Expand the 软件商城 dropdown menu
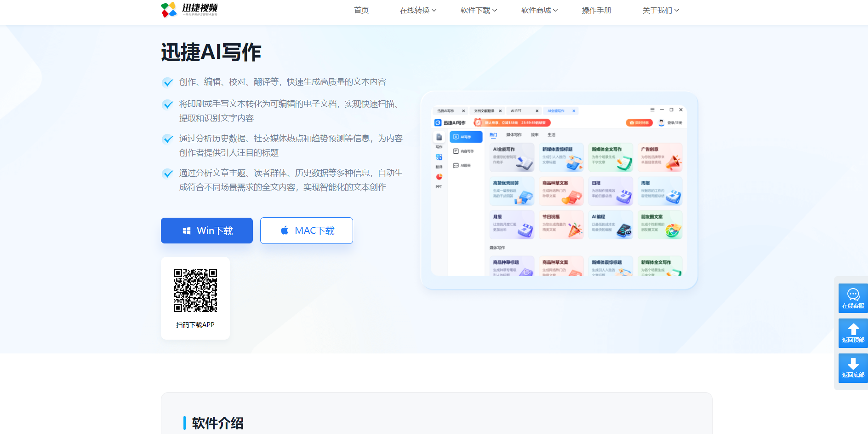868x434 pixels. click(x=539, y=10)
